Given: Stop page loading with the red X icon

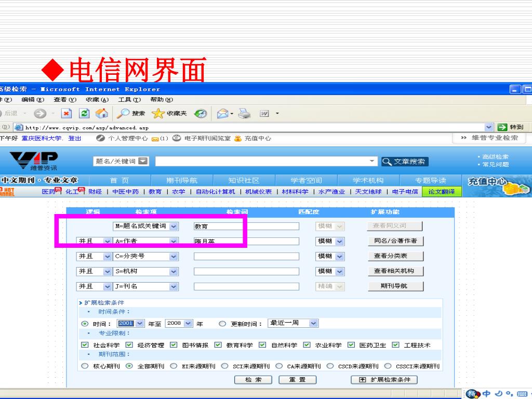Looking at the screenshot, I should point(66,113).
